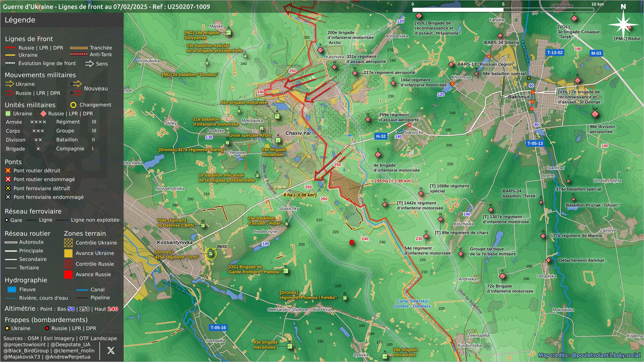Click the 200e brigade 'Arctic' diamond marker
Screen dimensions: 644x362
tap(320, 50)
